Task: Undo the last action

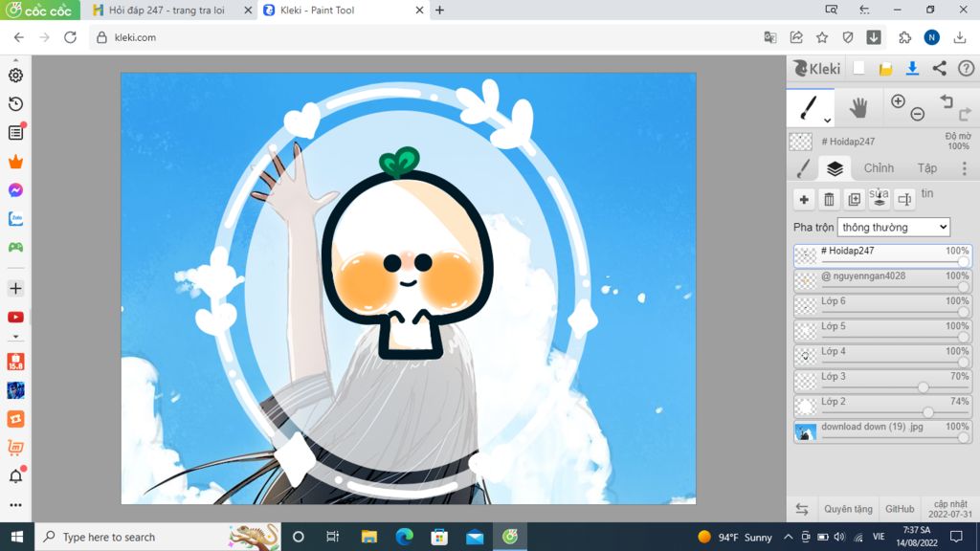Action: tap(947, 101)
